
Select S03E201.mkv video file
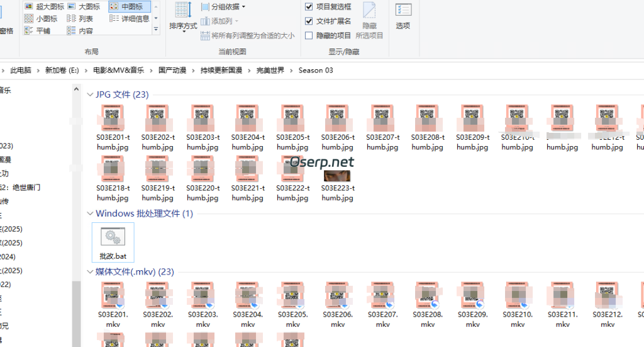113,305
